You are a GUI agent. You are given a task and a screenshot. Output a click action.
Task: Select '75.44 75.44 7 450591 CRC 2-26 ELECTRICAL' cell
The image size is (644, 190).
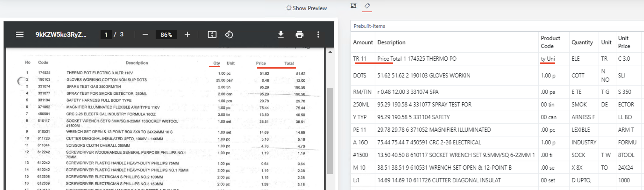click(457, 142)
